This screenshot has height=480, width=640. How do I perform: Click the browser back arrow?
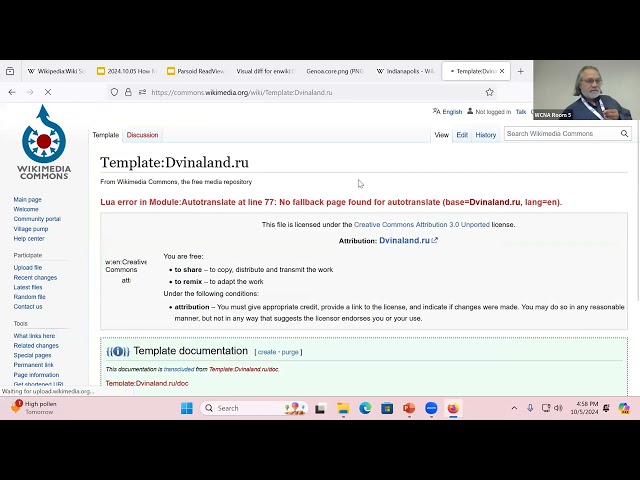(x=12, y=92)
